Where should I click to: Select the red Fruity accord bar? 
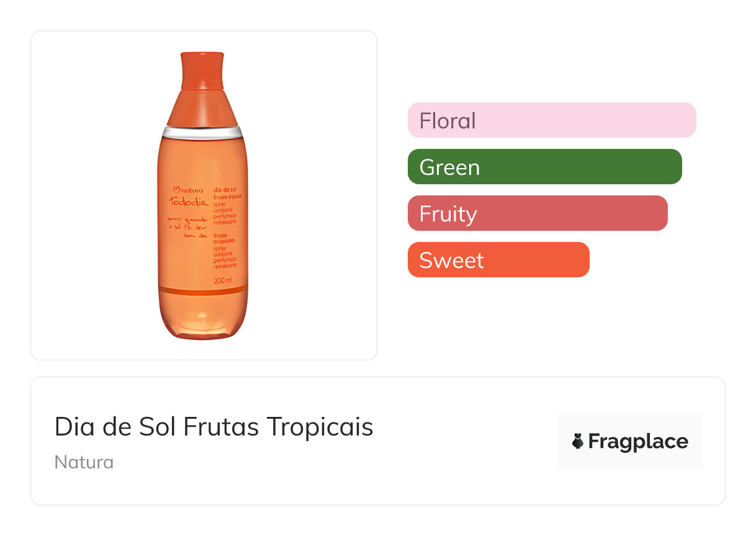[538, 213]
